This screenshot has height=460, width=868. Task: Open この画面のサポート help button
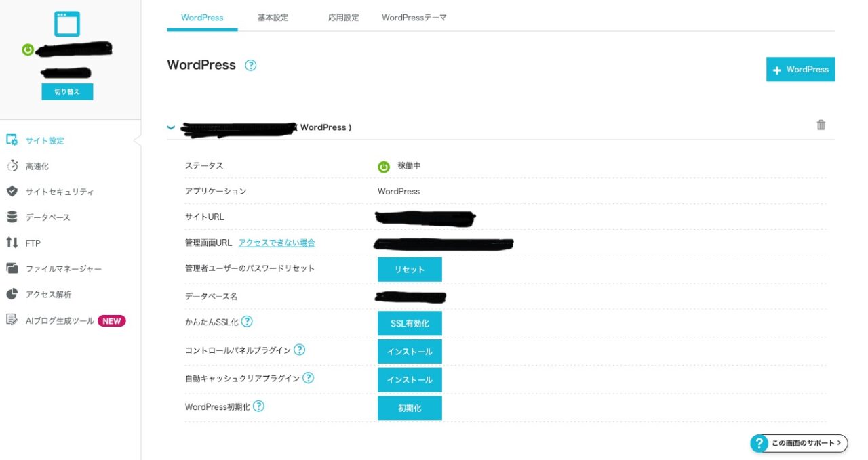[799, 443]
